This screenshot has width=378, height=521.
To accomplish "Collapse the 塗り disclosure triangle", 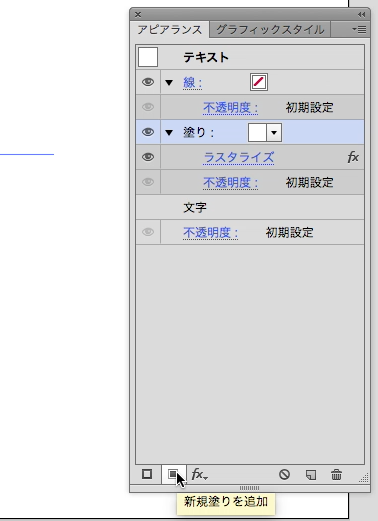I will [169, 133].
